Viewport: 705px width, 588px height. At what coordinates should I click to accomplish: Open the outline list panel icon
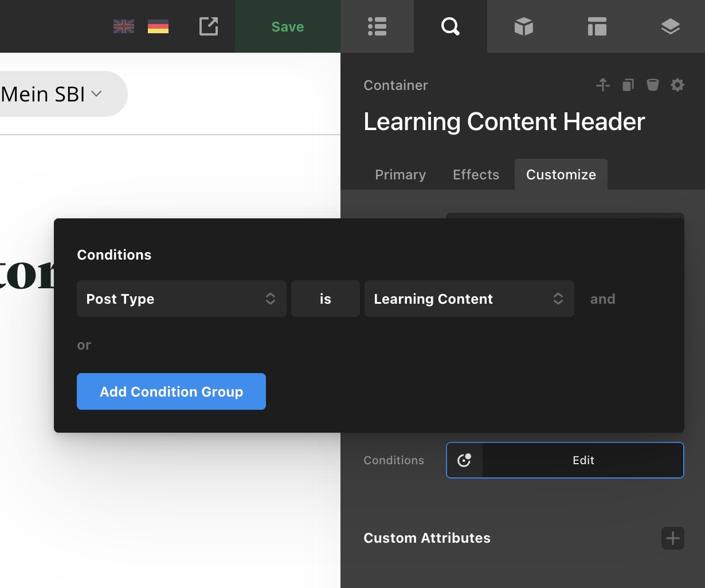point(377,26)
